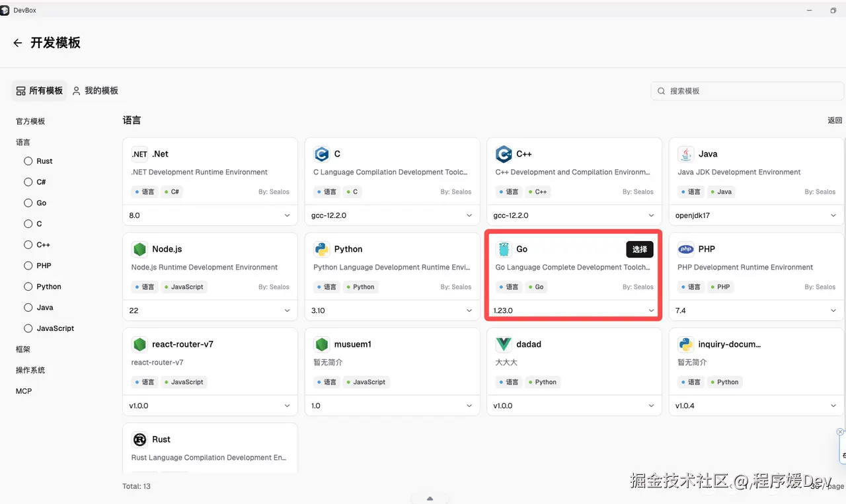
Task: Select the PHP language filter radio
Action: [x=28, y=266]
